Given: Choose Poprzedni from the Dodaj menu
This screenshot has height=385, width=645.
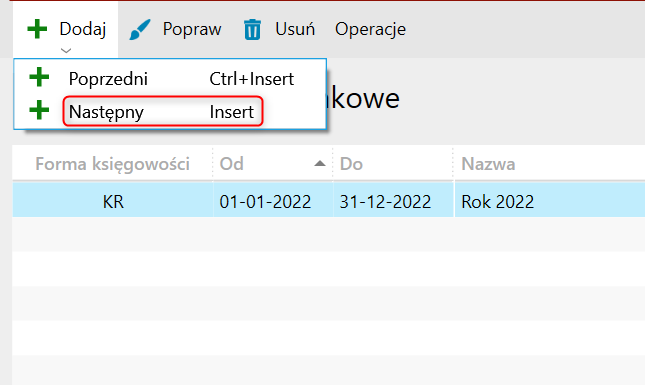Looking at the screenshot, I should [170, 79].
